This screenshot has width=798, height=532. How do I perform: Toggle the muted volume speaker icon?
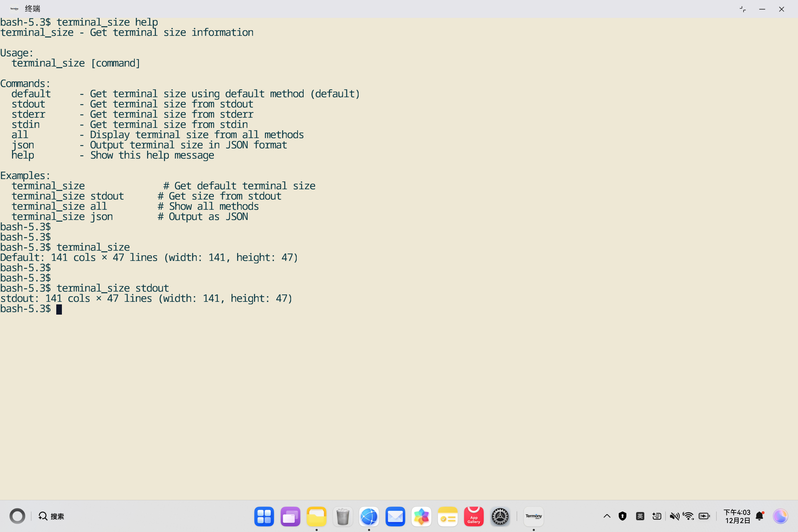point(674,516)
